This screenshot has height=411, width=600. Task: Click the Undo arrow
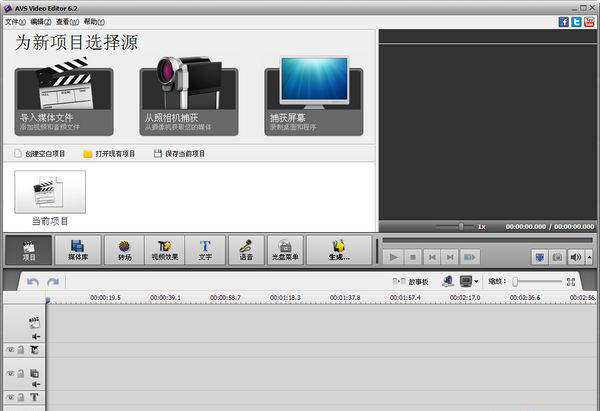click(33, 282)
